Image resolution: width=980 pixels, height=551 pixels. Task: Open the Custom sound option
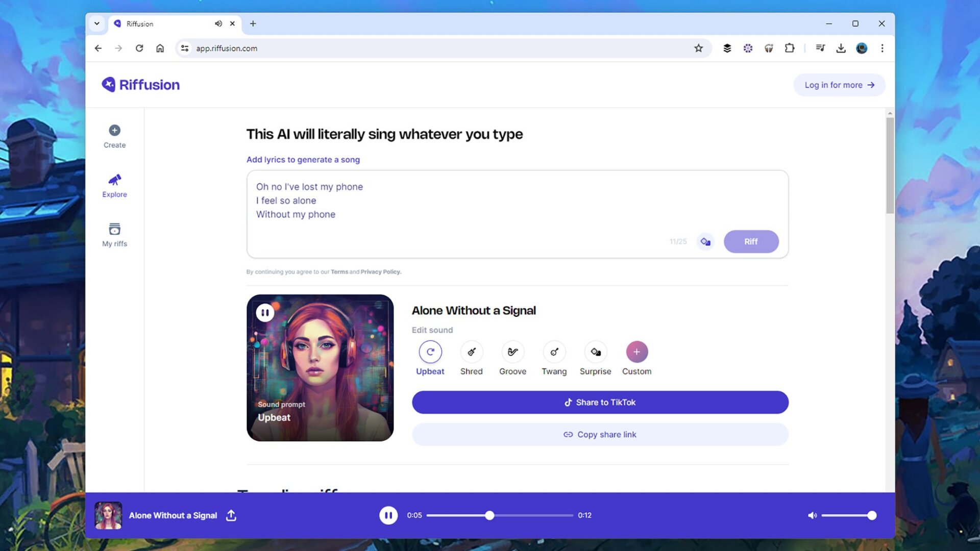point(636,352)
